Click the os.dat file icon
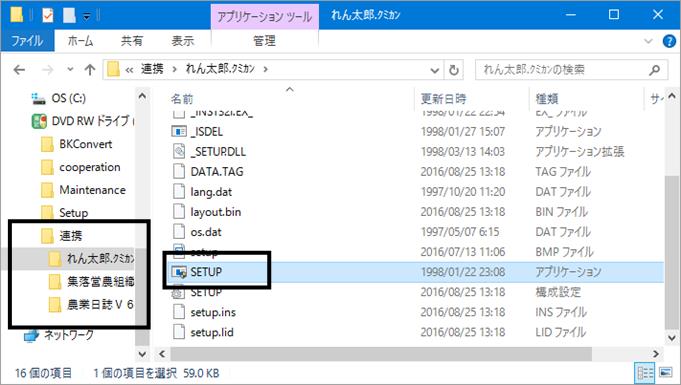This screenshot has width=681, height=385. 179,232
